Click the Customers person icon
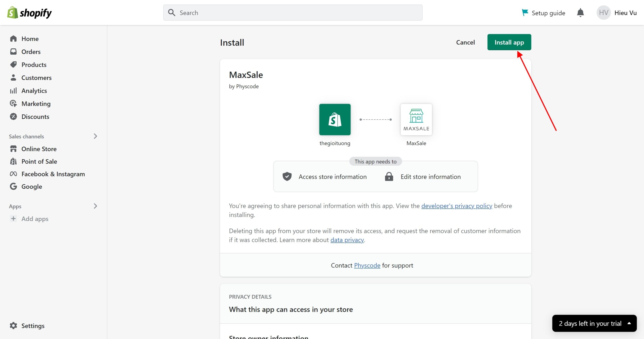The image size is (644, 339). click(x=13, y=78)
